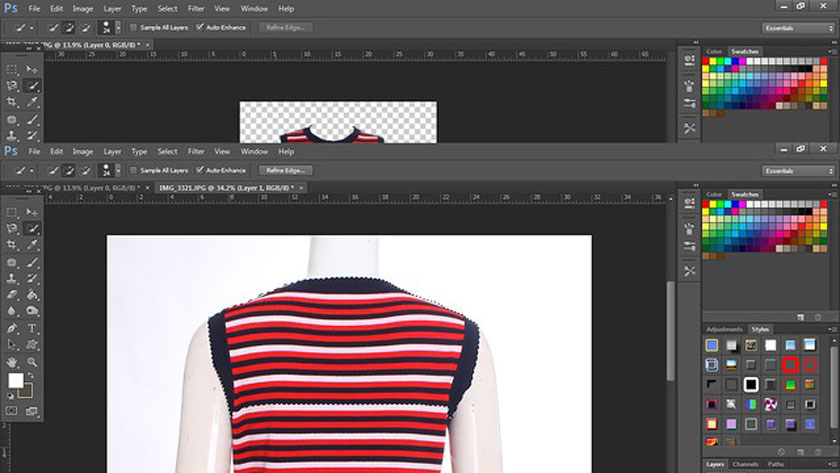Image resolution: width=840 pixels, height=473 pixels.
Task: Create new swatch icon in front Swatches panel
Action: click(800, 317)
